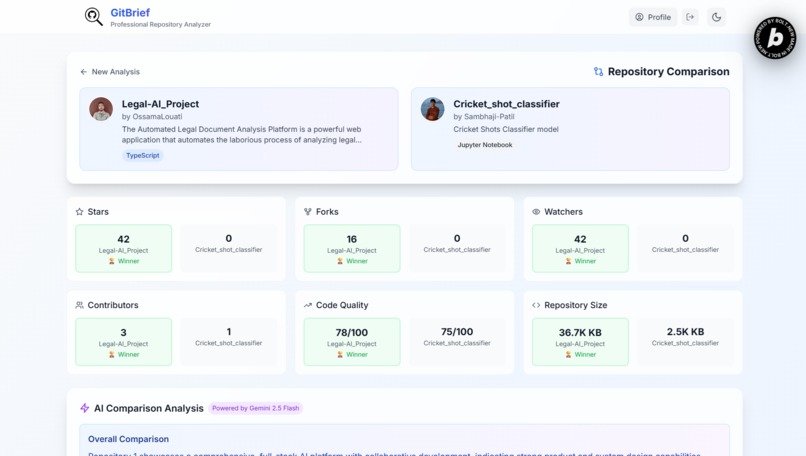Click the 36.7K KB size value
This screenshot has width=806, height=456.
580,333
